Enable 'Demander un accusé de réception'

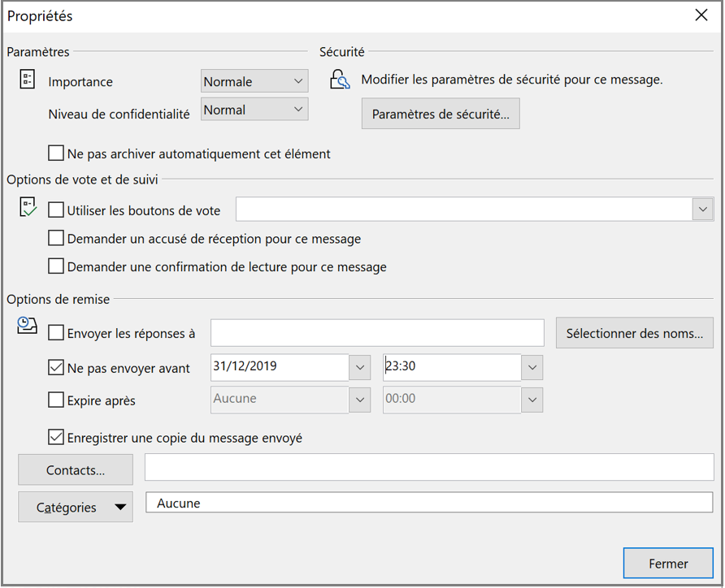(x=56, y=239)
